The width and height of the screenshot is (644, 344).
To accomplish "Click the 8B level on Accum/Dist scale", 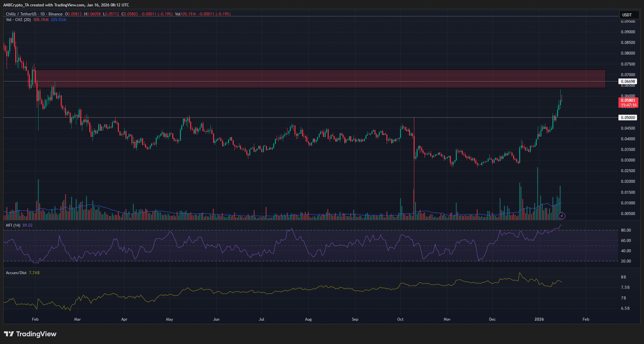I will pos(623,277).
